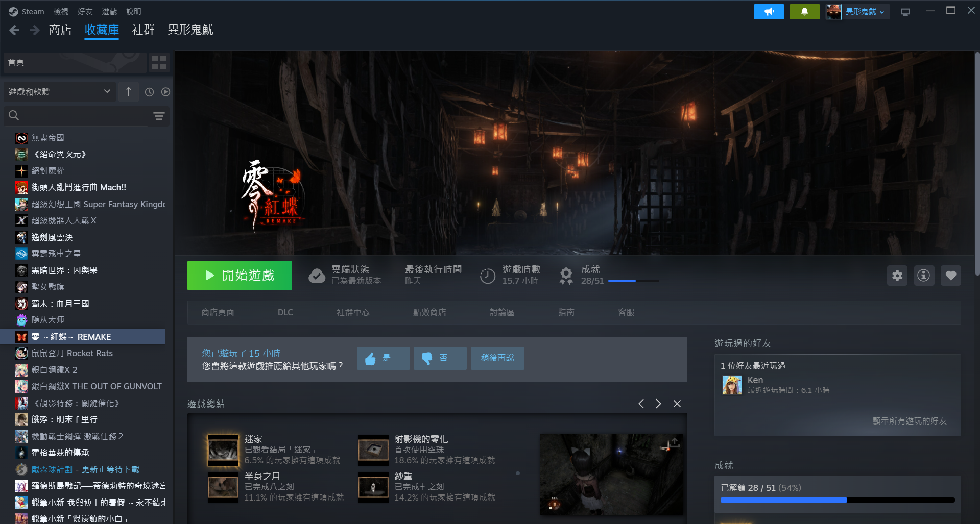Screen dimensions: 980x524
Task: Click the achievements unlocked progress bar
Action: click(837, 500)
